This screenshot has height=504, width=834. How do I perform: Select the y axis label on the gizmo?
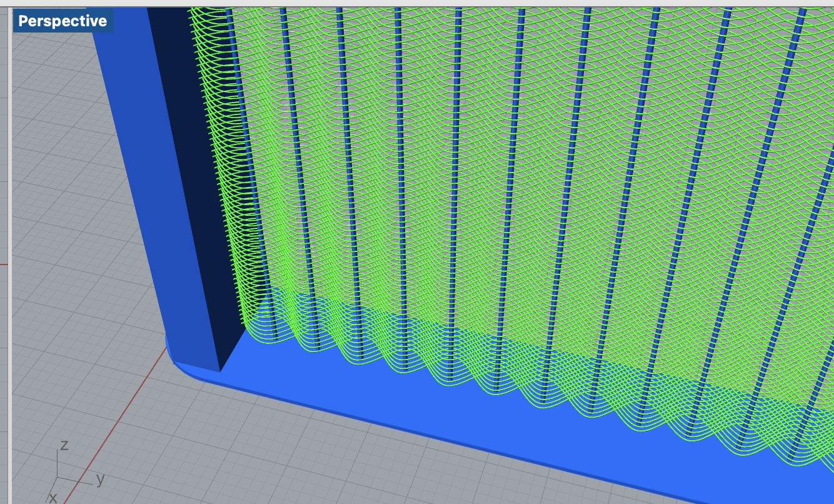click(102, 479)
